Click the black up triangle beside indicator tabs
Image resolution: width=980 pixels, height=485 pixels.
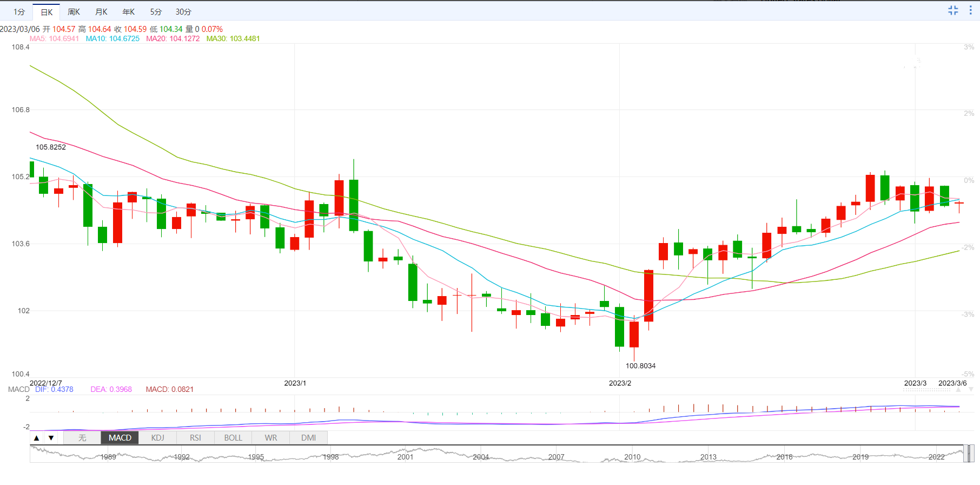(36, 438)
